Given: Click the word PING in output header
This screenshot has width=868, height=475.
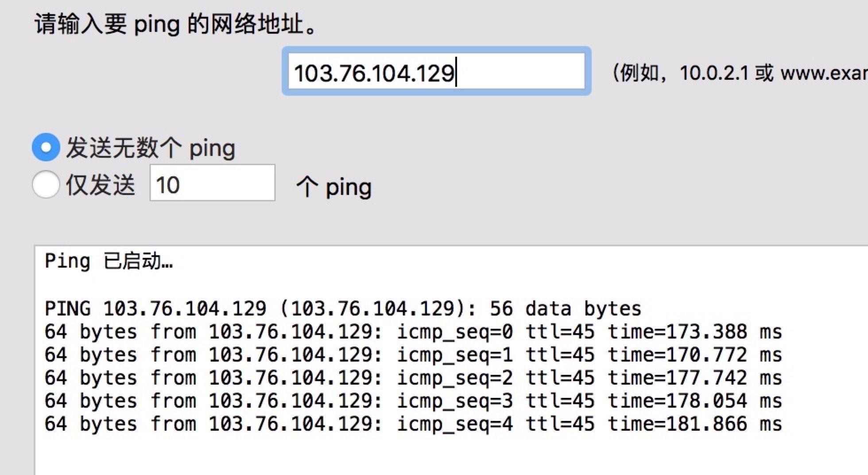Looking at the screenshot, I should [67, 308].
